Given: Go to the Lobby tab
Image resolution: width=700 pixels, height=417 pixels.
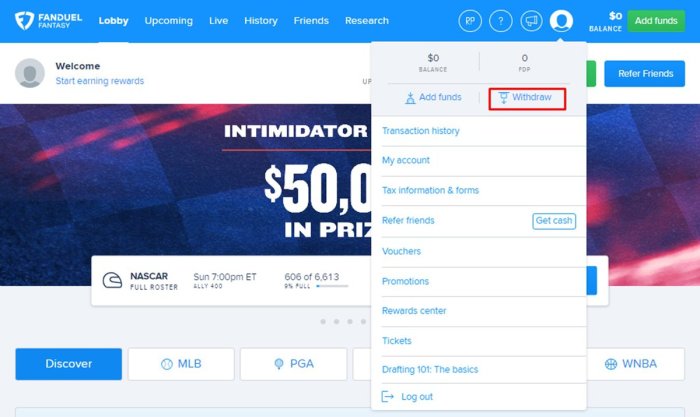Looking at the screenshot, I should click(x=113, y=21).
